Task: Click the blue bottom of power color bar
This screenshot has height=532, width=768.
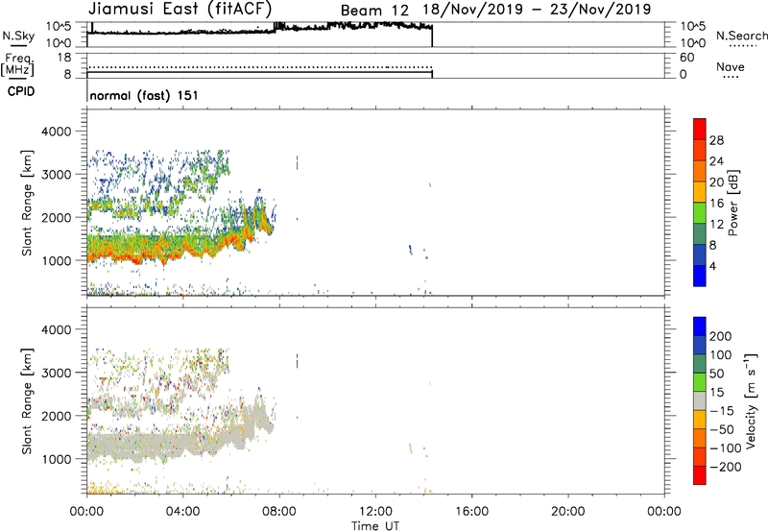Action: pos(700,276)
